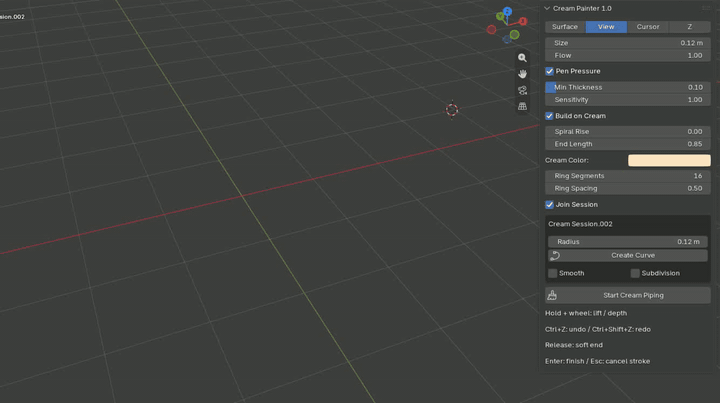
Task: Toggle the perspective/orthographic grid icon
Action: (x=522, y=106)
